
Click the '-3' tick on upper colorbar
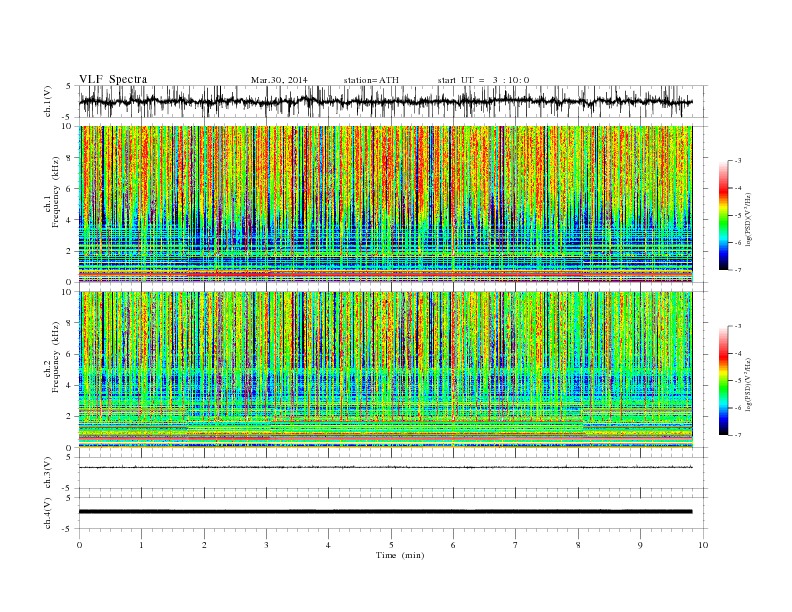[738, 161]
